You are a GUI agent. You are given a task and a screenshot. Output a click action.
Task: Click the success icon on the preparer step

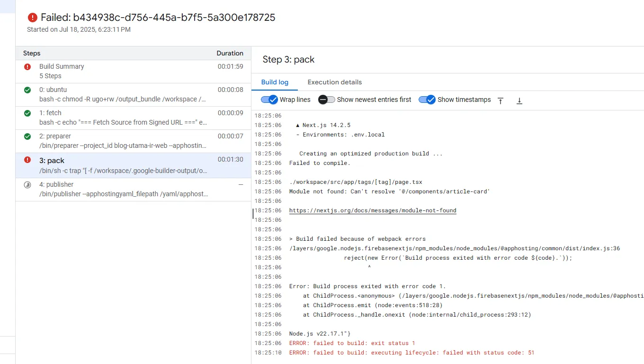pos(27,136)
